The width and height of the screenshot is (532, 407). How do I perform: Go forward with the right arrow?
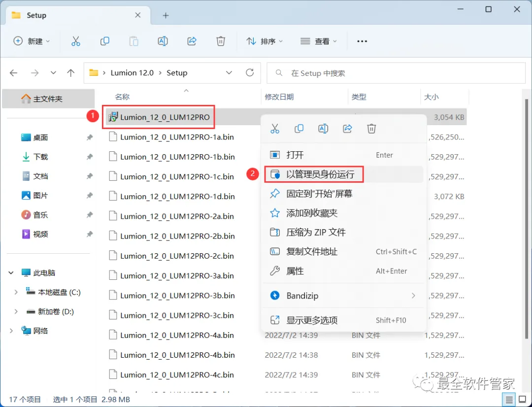coord(34,72)
